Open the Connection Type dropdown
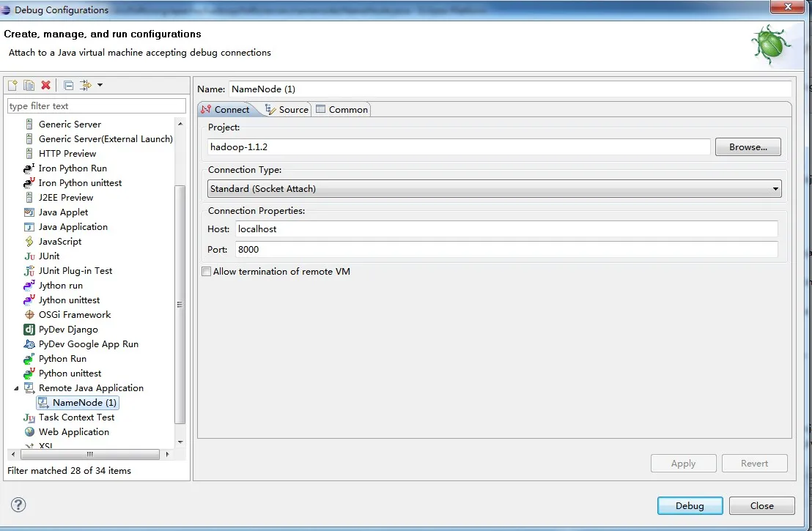Viewport: 812px width, 531px height. pos(494,189)
